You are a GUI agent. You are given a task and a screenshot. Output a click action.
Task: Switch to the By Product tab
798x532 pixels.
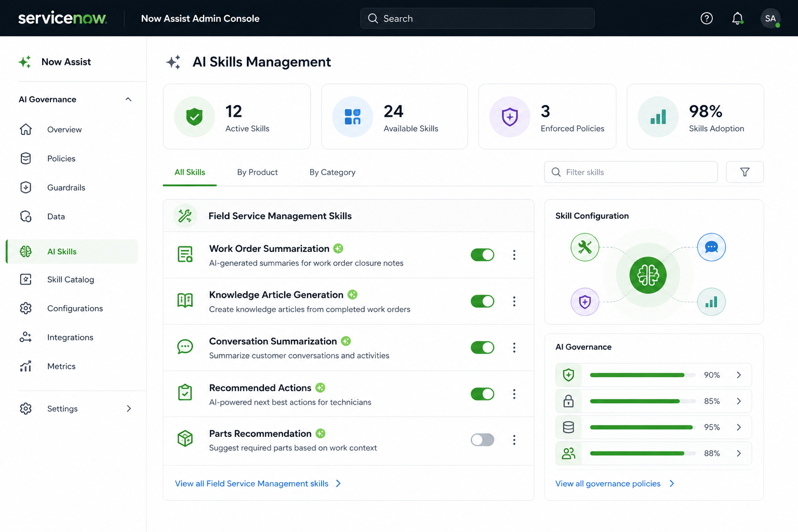pyautogui.click(x=257, y=172)
